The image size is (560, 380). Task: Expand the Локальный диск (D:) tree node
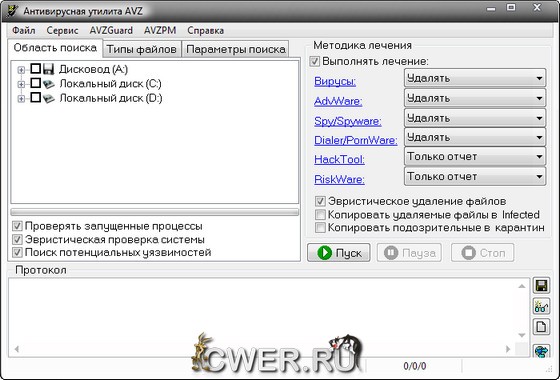coord(21,99)
